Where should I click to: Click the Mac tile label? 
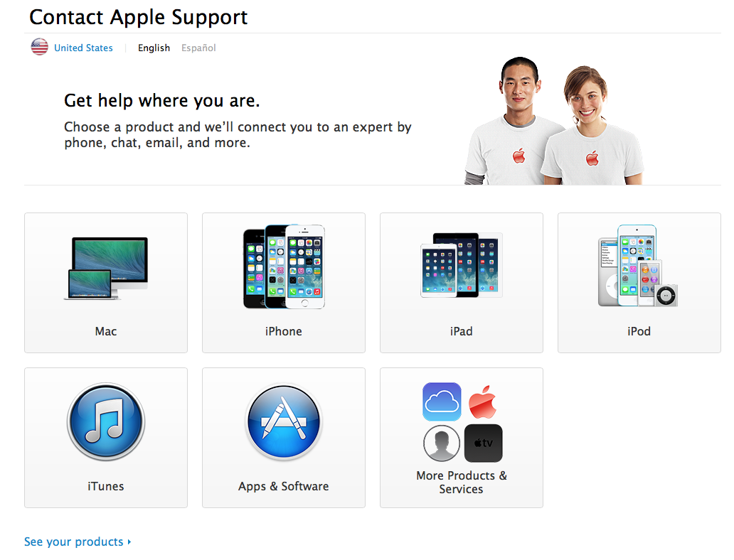pyautogui.click(x=106, y=331)
